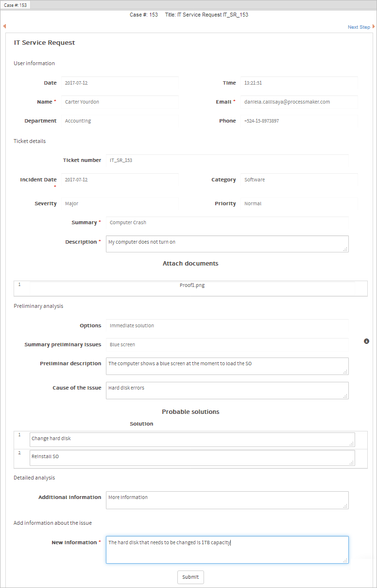The image size is (377, 588).
Task: Select the Case #: 153 tab
Action: [16, 5]
